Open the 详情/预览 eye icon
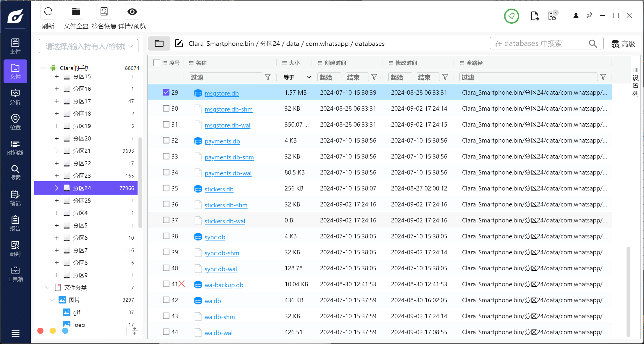This screenshot has width=644, height=344. (x=132, y=12)
